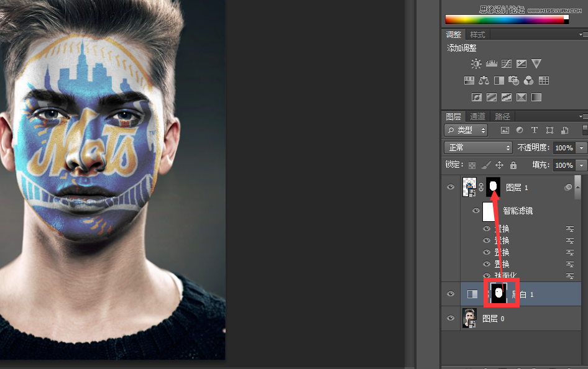Click the 黑白 1 adjustment icon thumbnail
The height and width of the screenshot is (369, 588).
472,294
